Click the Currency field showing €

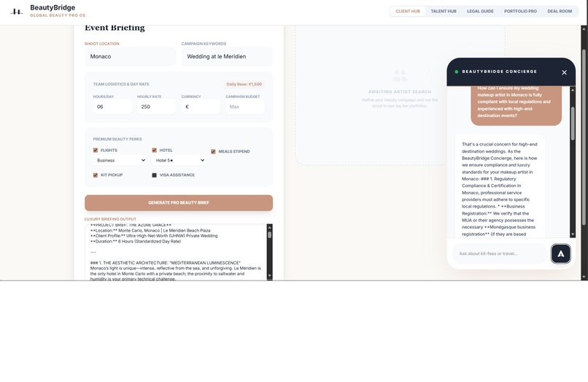[201, 107]
